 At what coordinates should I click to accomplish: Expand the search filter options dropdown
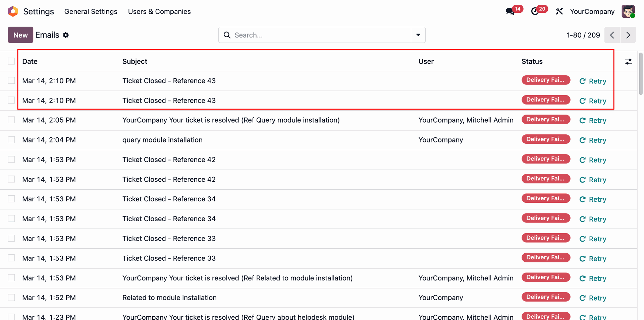[x=418, y=35]
